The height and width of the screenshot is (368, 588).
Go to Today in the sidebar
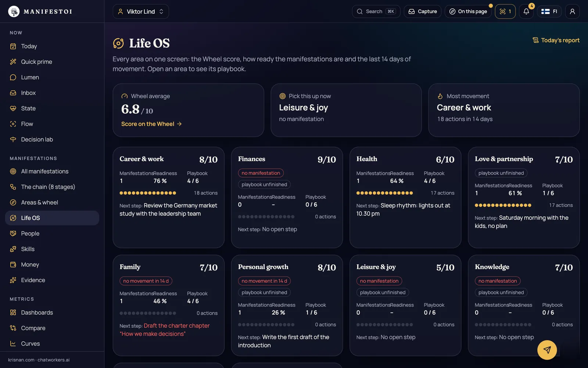52,46
